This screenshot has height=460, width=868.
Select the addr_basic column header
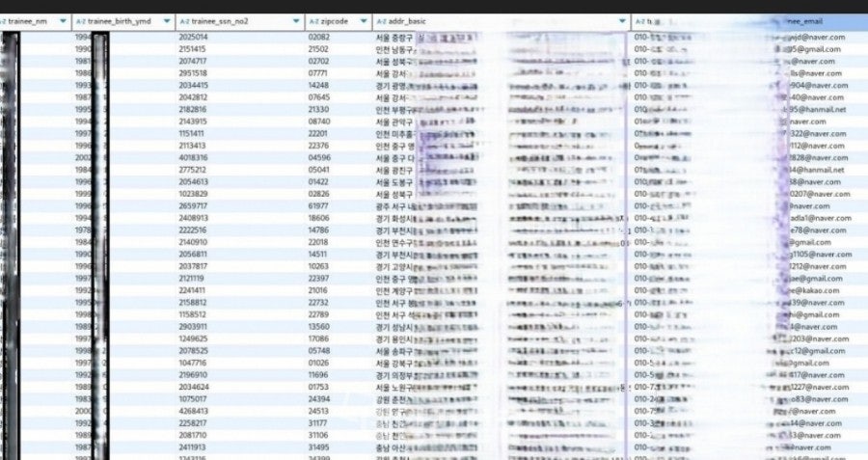[502, 21]
